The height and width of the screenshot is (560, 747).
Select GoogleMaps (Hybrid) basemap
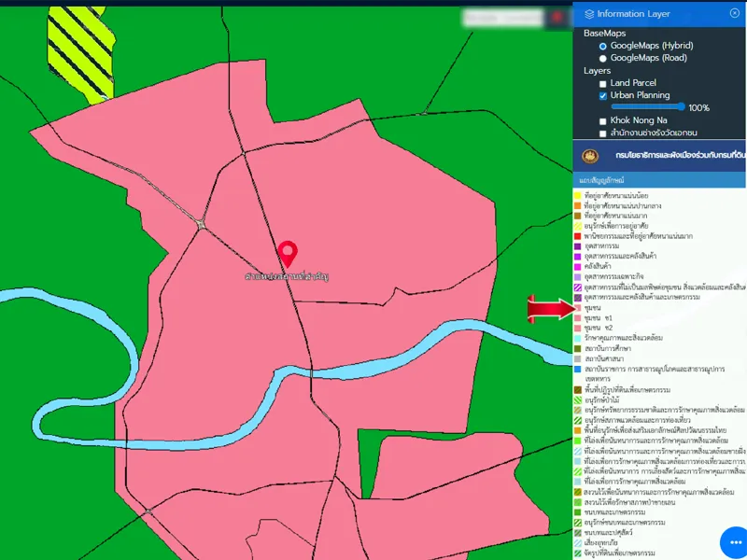tap(603, 46)
